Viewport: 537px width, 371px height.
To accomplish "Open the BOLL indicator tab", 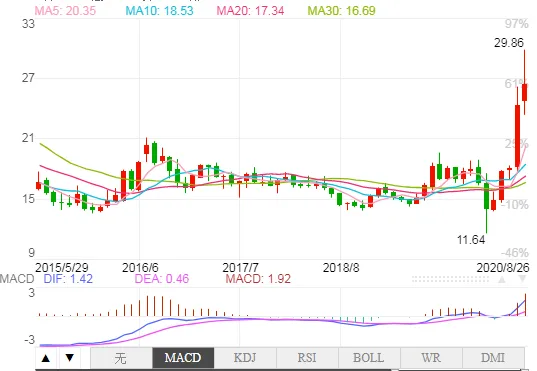I will [x=369, y=358].
